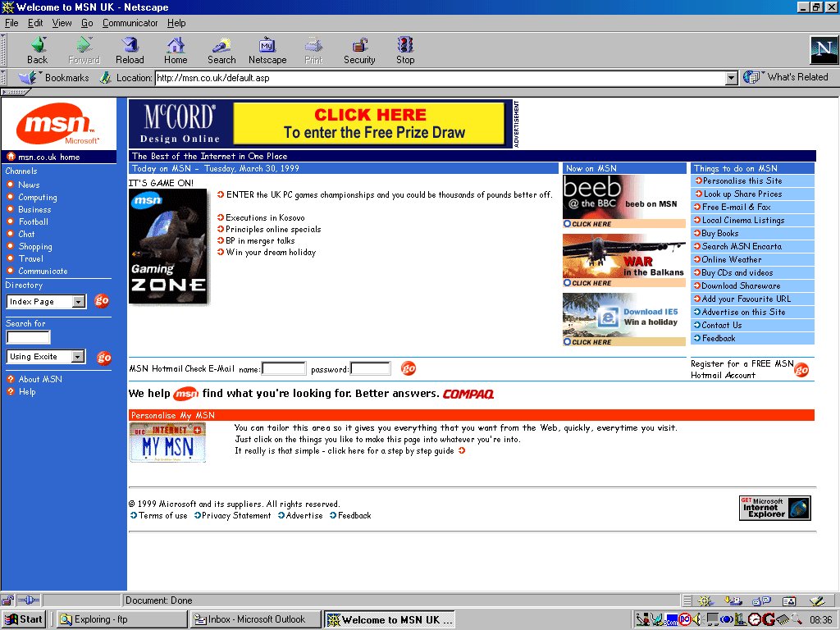The height and width of the screenshot is (630, 840).
Task: Click the speaker volume tray icon
Action: click(697, 620)
